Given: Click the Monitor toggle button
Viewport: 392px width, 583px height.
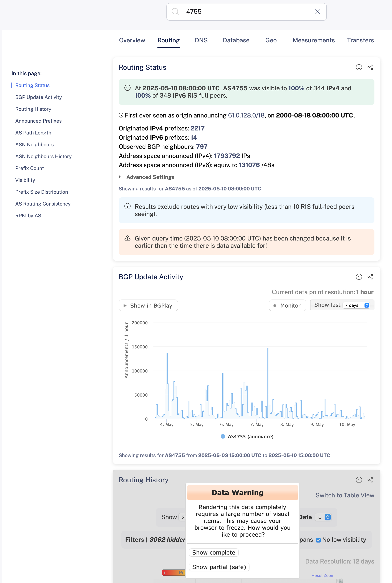Looking at the screenshot, I should pyautogui.click(x=287, y=305).
